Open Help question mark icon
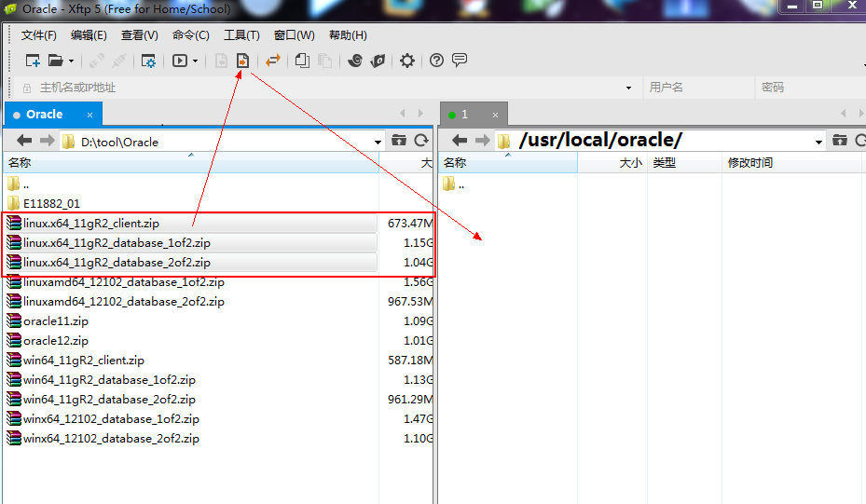Screen dimensions: 866x504 [436, 61]
